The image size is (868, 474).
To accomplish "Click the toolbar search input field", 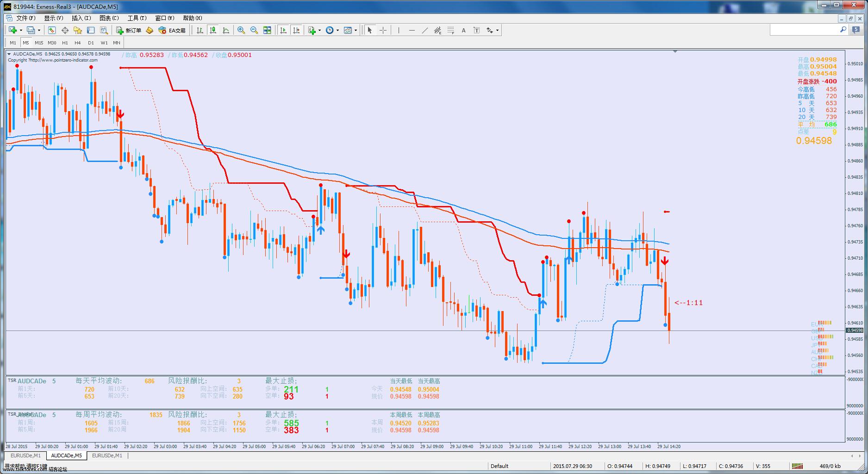I will [x=805, y=30].
